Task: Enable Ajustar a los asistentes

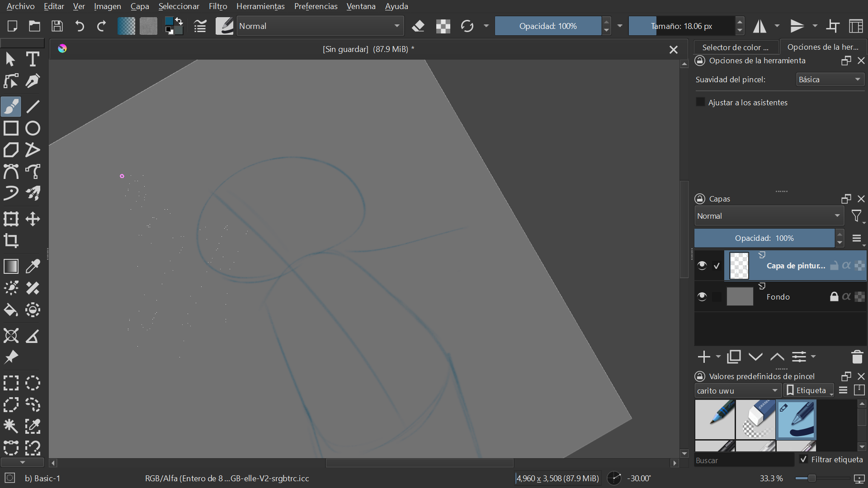Action: click(x=700, y=102)
